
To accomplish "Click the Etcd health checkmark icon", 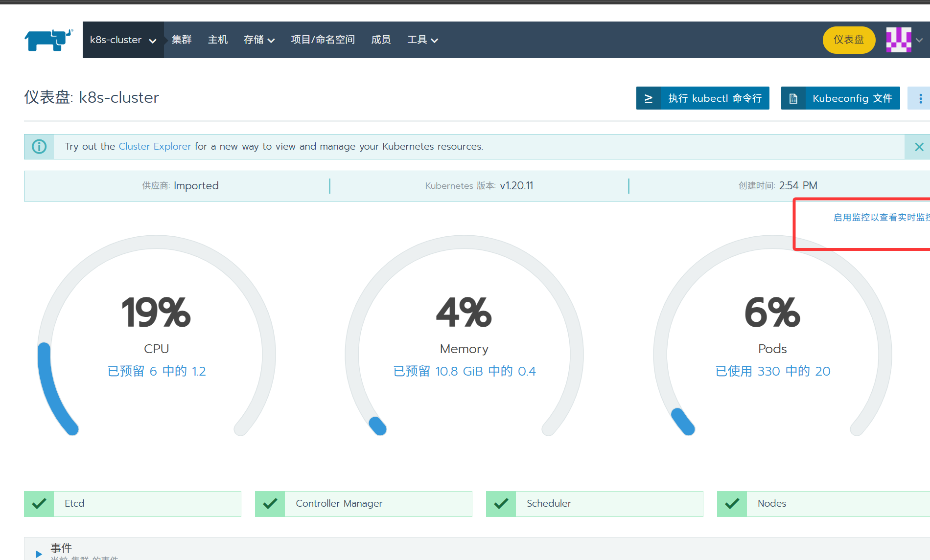I will (x=39, y=504).
